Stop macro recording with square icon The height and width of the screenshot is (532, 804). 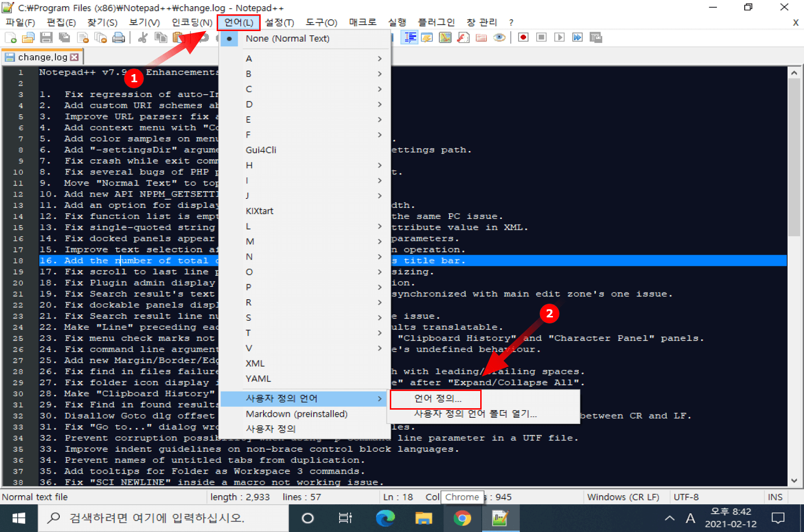coord(541,38)
